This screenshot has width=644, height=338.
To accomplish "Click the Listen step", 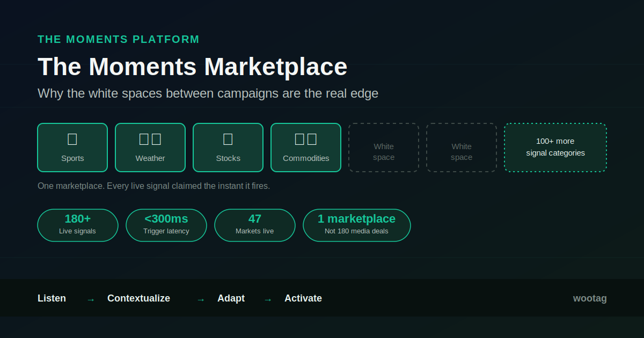I will click(52, 298).
